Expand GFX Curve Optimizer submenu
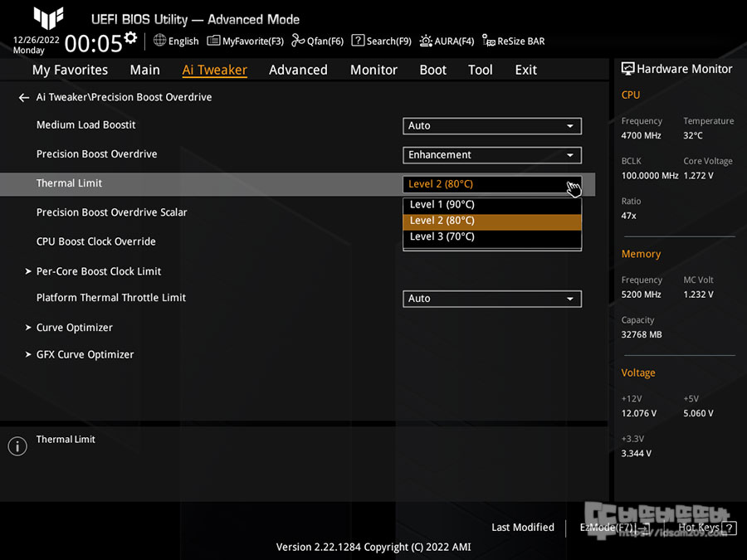This screenshot has width=747, height=560. [x=85, y=355]
